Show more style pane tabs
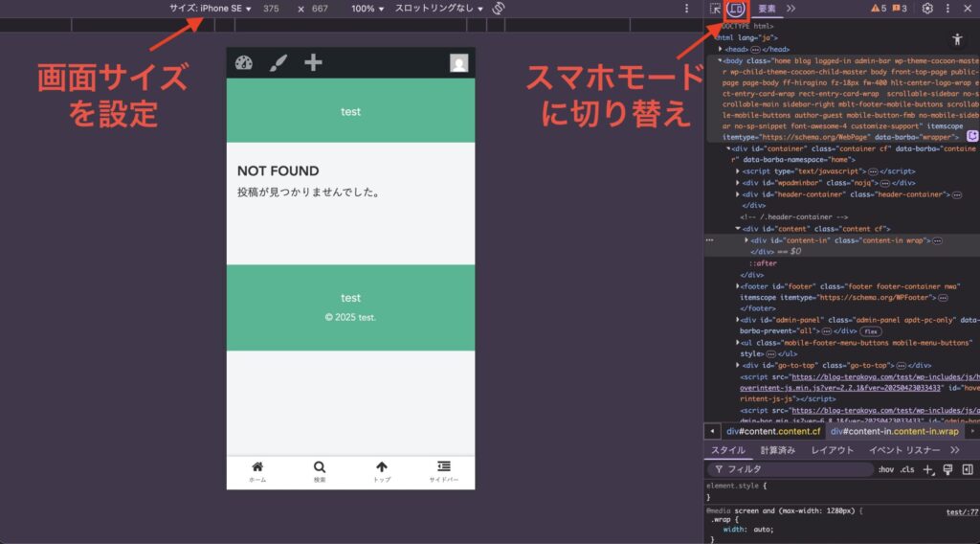The height and width of the screenshot is (544, 980). click(955, 450)
